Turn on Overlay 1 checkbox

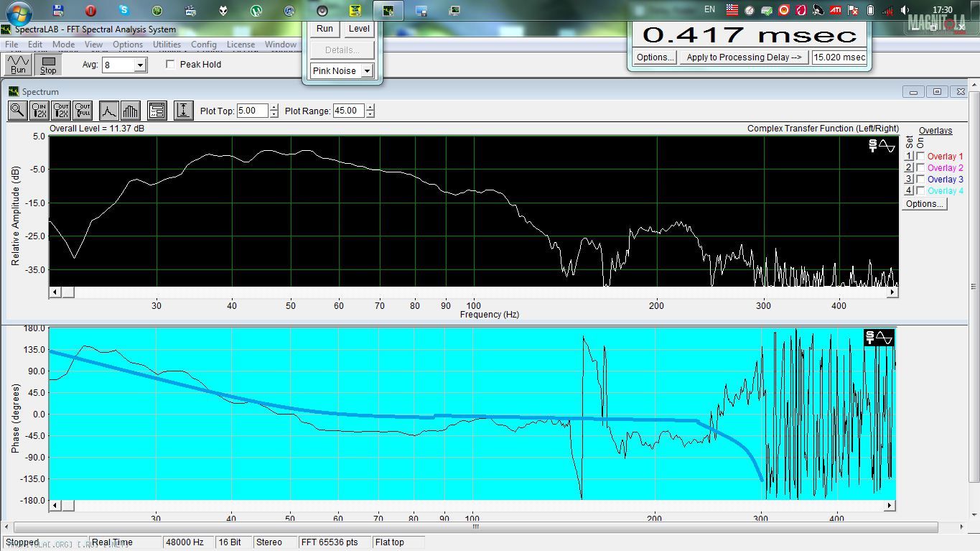point(920,157)
